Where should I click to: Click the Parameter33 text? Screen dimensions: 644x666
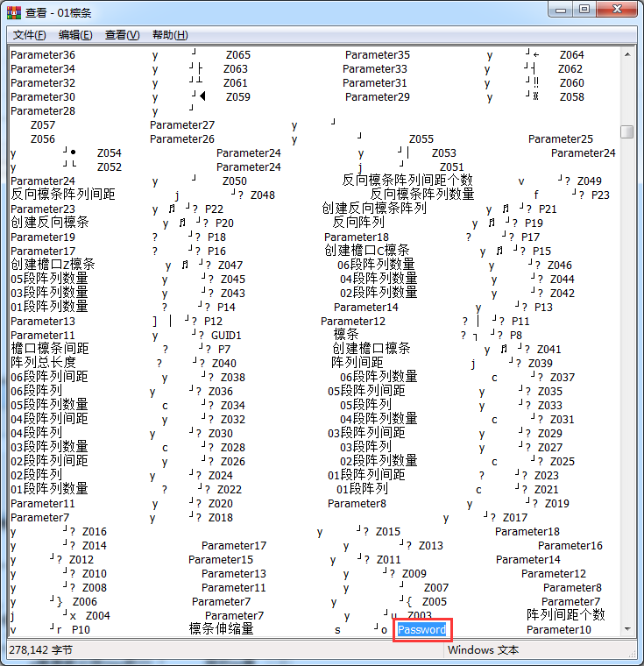coord(375,69)
